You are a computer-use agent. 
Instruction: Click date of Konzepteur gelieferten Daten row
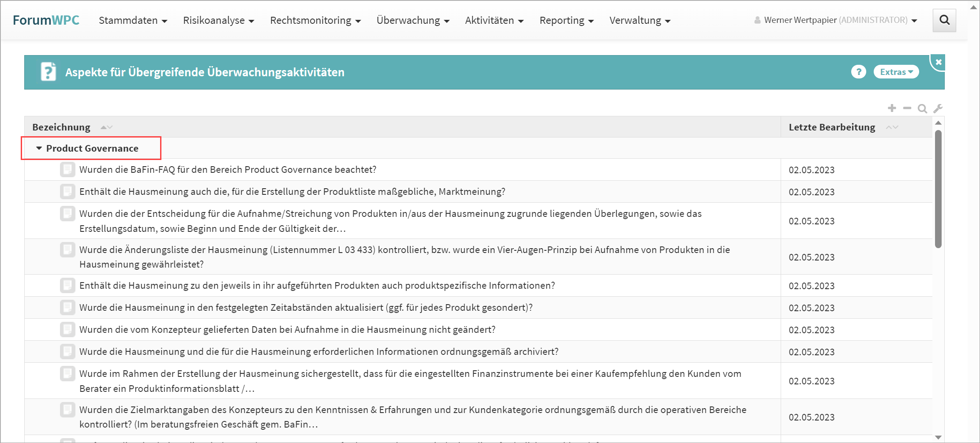pos(812,330)
